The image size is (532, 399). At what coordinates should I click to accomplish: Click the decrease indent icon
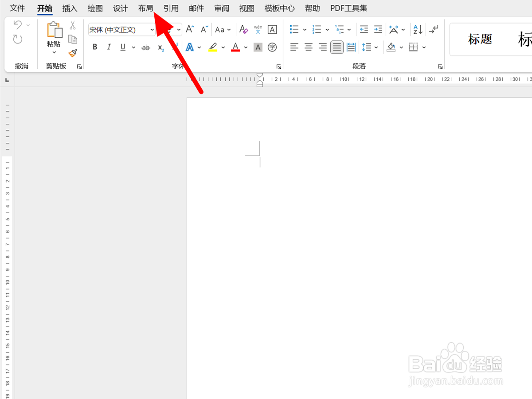pyautogui.click(x=364, y=30)
